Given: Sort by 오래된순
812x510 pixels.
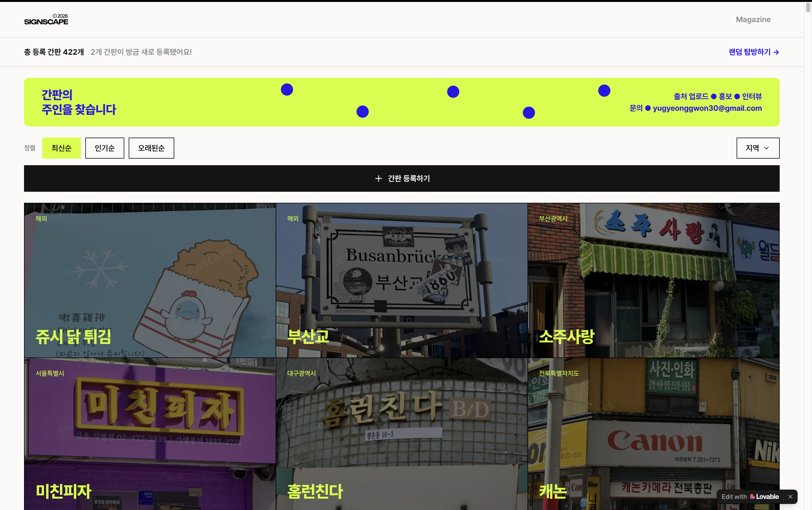Looking at the screenshot, I should pos(151,148).
